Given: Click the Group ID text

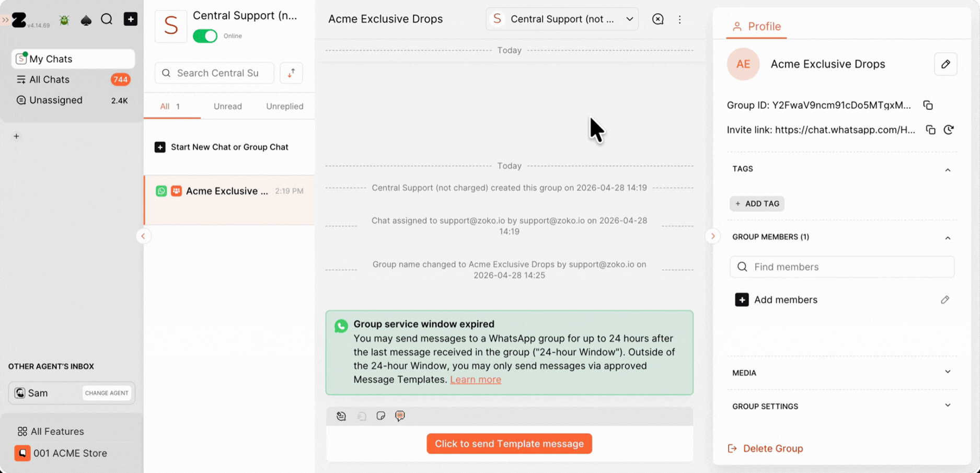Looking at the screenshot, I should (818, 105).
